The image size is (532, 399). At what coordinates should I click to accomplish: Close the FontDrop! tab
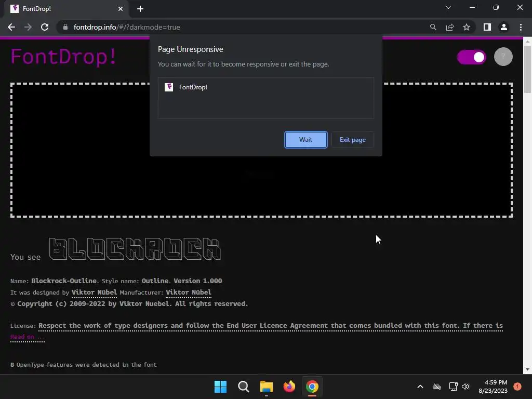[x=121, y=9]
